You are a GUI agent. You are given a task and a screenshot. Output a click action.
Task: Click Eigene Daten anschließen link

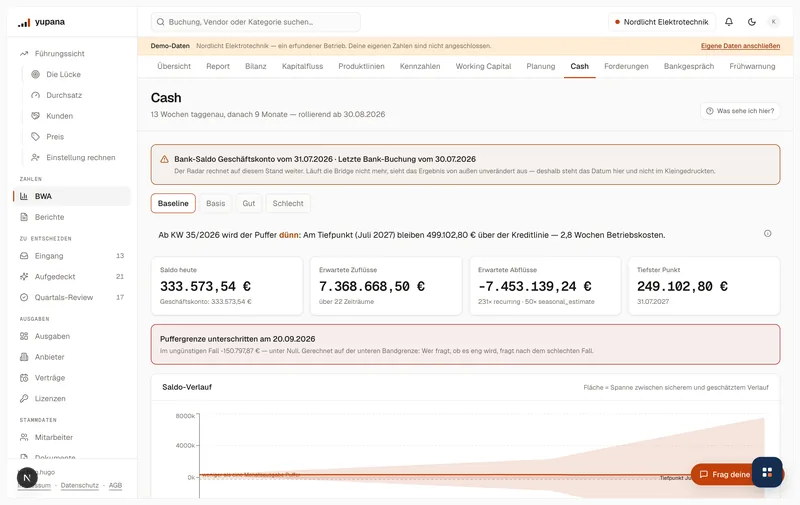[740, 46]
